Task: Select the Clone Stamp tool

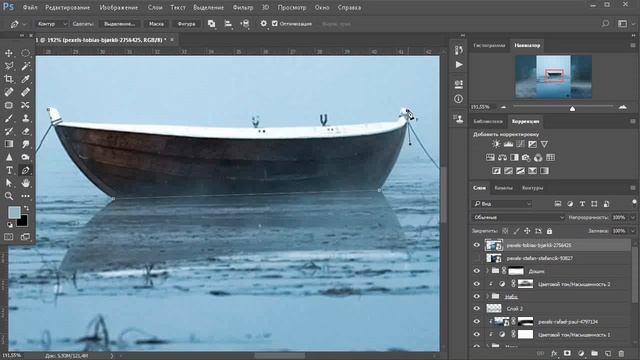Action: coord(25,118)
